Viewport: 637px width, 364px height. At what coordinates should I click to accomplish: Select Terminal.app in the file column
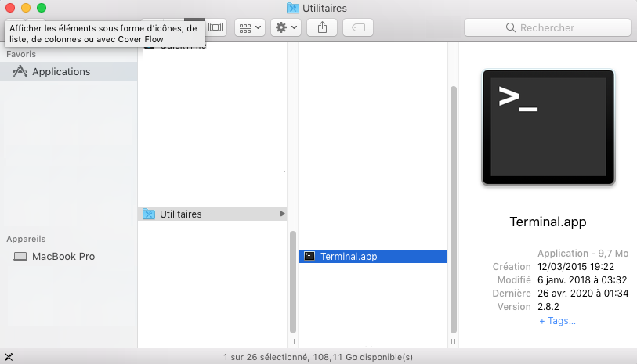pyautogui.click(x=373, y=257)
